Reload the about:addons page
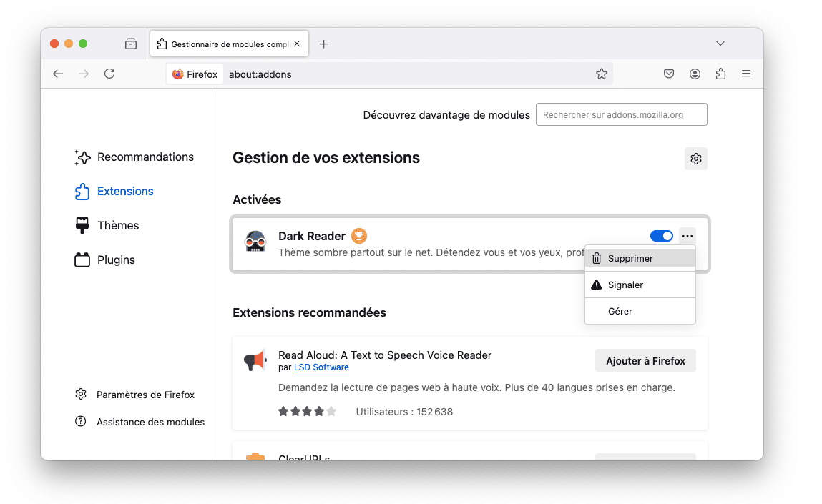The width and height of the screenshot is (822, 504). coord(109,74)
